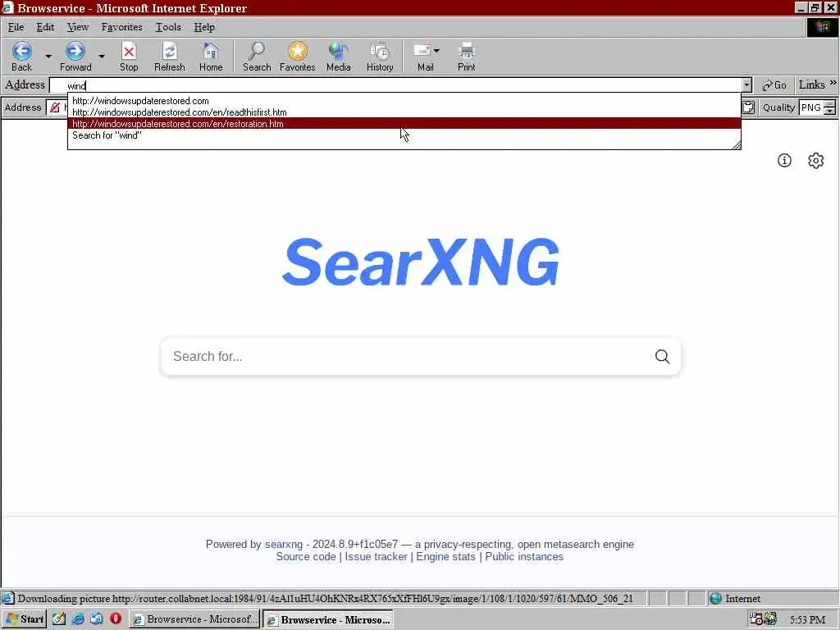This screenshot has height=630, width=840.
Task: Click into the Address bar text field
Action: click(x=395, y=85)
